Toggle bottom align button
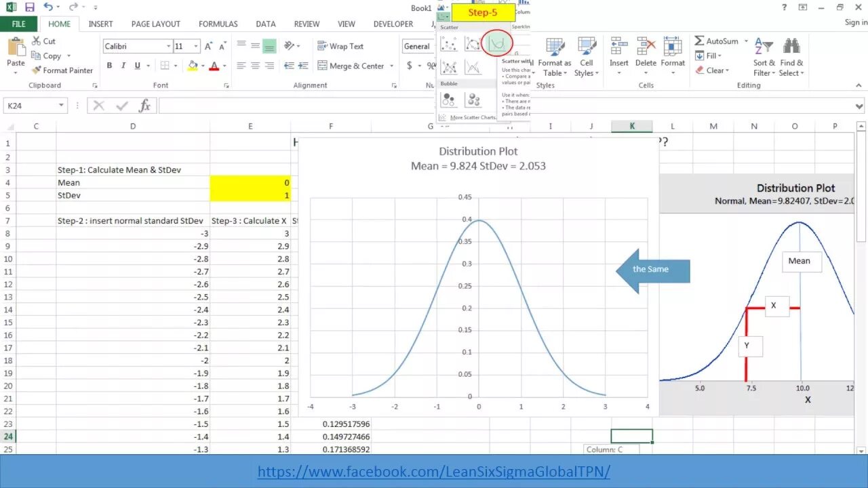The image size is (868, 488). (269, 47)
